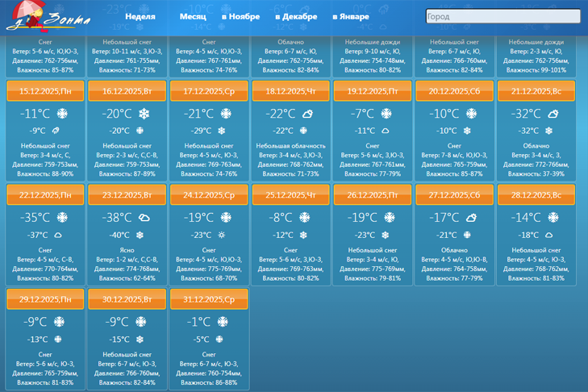Go to the в Декабре forecast
This screenshot has width=588, height=392.
296,16
